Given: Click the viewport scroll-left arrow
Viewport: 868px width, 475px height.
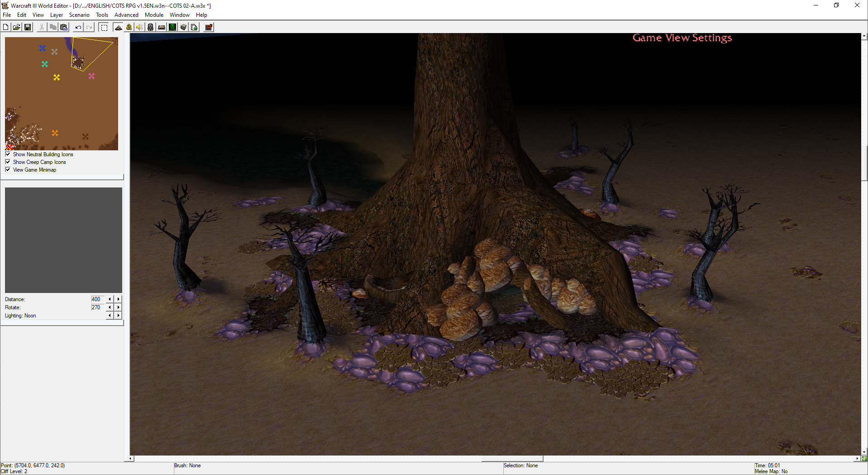Looking at the screenshot, I should [x=131, y=459].
